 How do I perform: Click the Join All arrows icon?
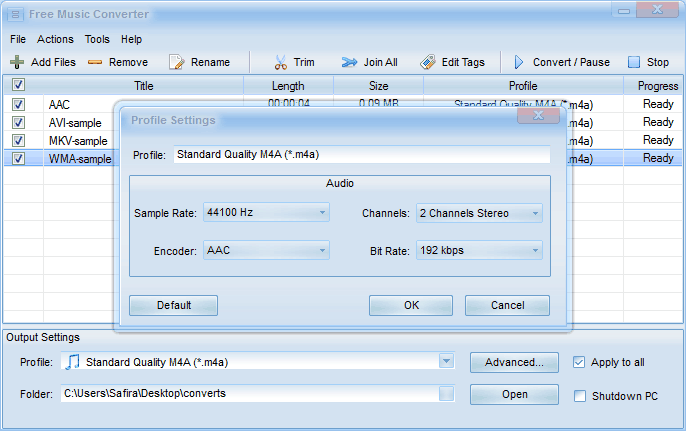pos(349,62)
